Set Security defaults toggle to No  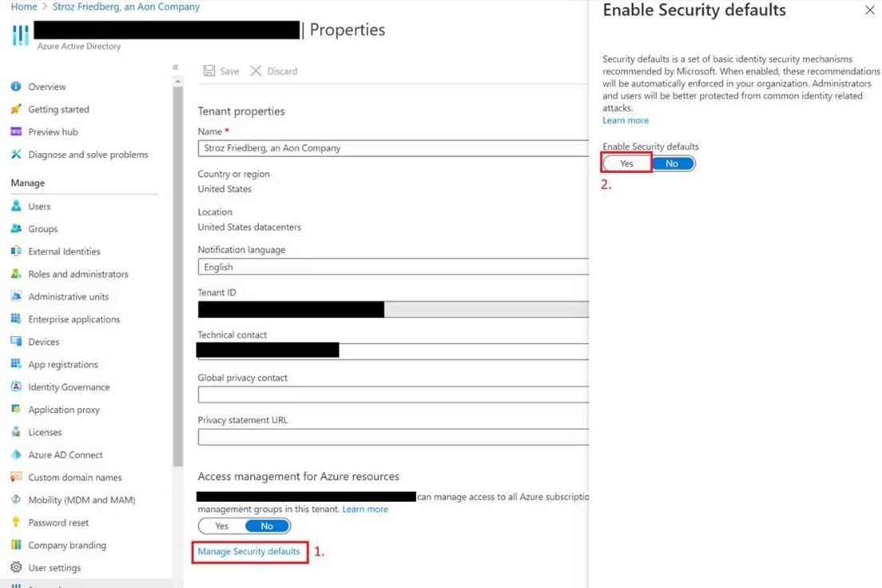pos(673,163)
